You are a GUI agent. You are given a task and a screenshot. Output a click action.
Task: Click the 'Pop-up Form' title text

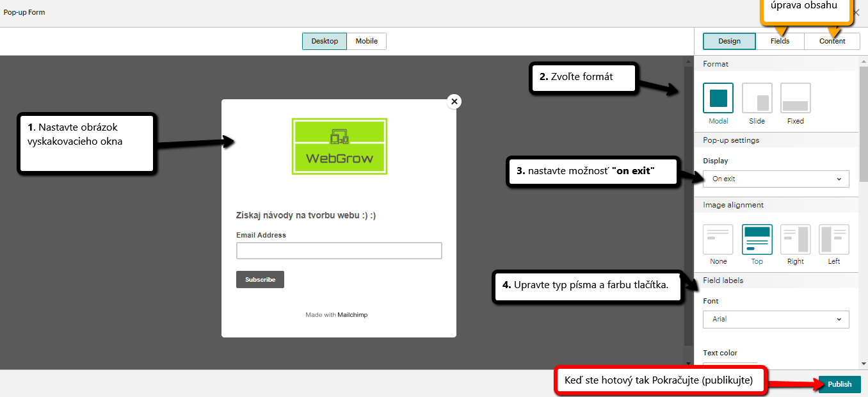[24, 12]
